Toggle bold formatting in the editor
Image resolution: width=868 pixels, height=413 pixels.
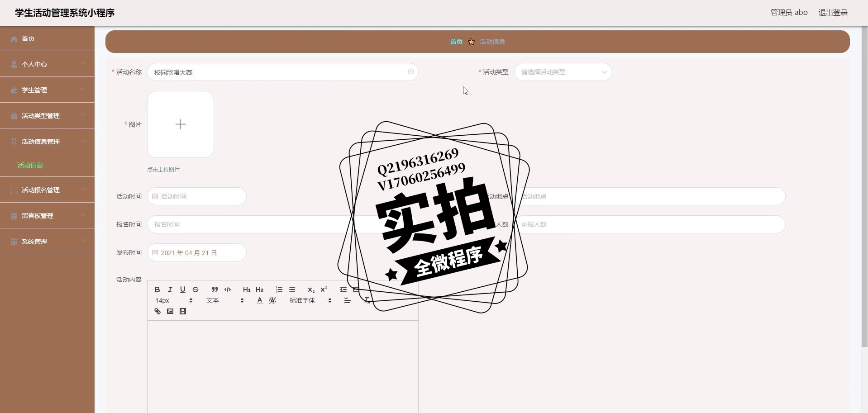pos(157,290)
